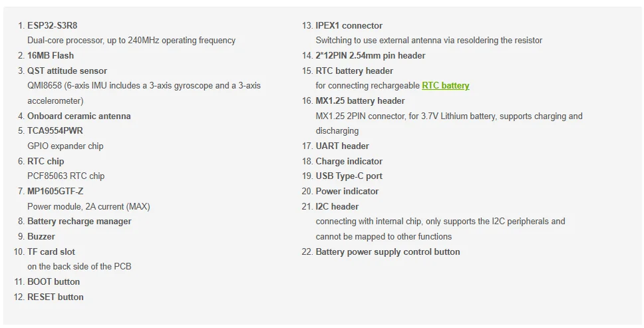Click the TF card slot heading
The height and width of the screenshot is (328, 644).
point(51,251)
